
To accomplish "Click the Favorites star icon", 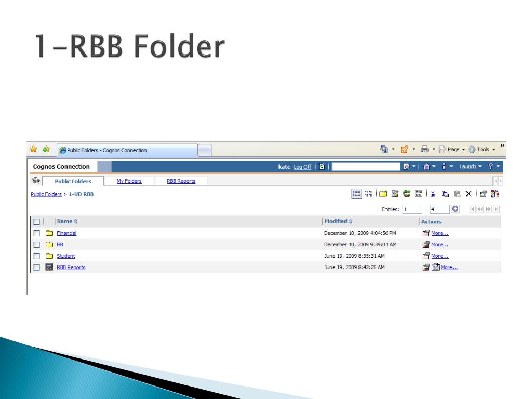I will point(33,149).
